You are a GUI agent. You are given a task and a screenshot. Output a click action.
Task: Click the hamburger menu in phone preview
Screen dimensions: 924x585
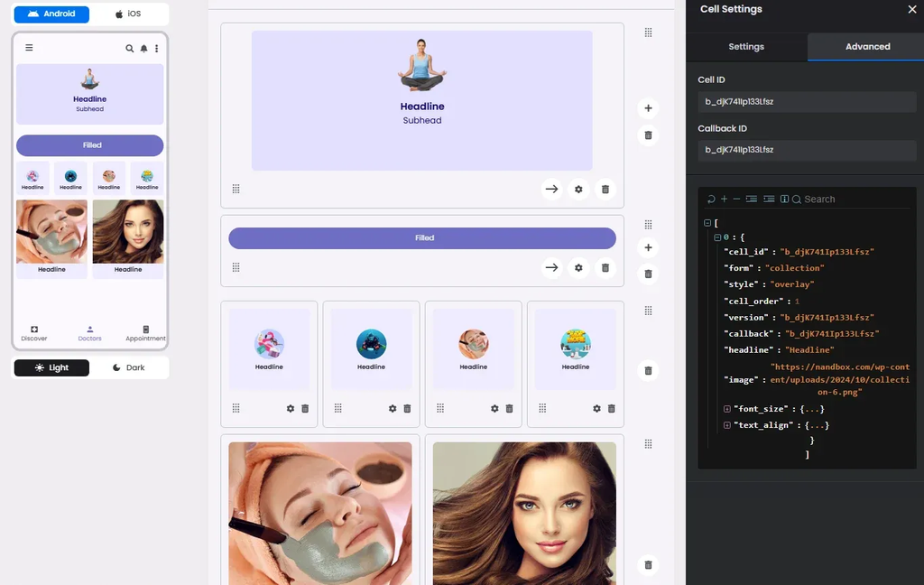point(29,48)
